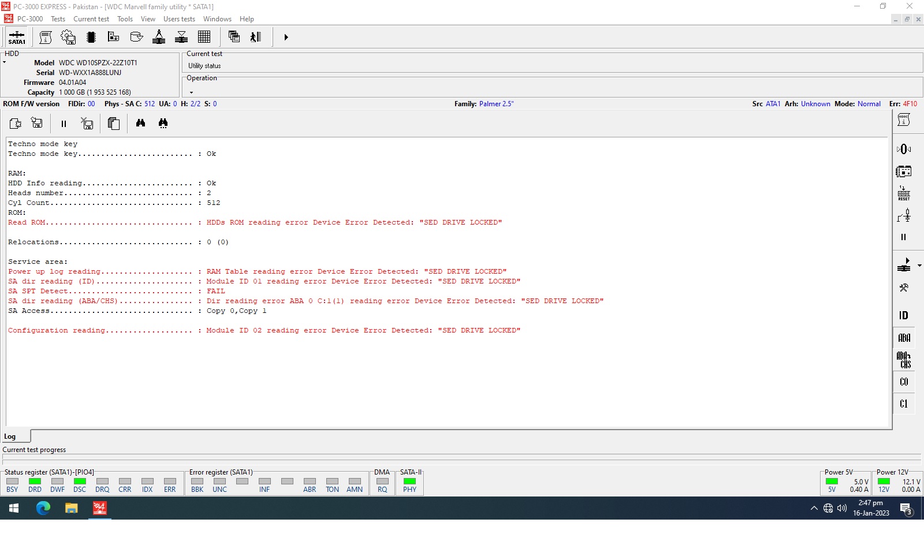The image size is (924, 560).
Task: Open the PCB board icon in main toolbar
Action: pos(113,38)
